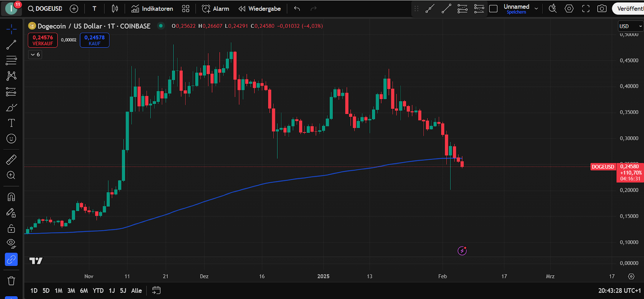Screen dimensions: 644x299
Task: Open the Fibonacci retracement tool
Action: pyautogui.click(x=11, y=60)
